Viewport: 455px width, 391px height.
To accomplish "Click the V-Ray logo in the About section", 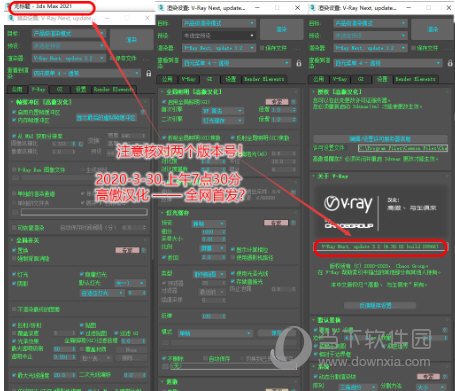I will [x=348, y=203].
